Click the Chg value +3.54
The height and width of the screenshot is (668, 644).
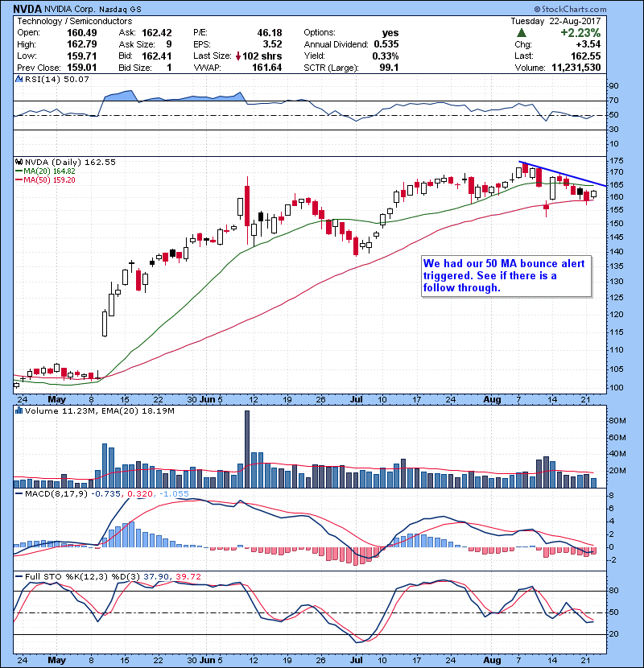click(x=588, y=44)
